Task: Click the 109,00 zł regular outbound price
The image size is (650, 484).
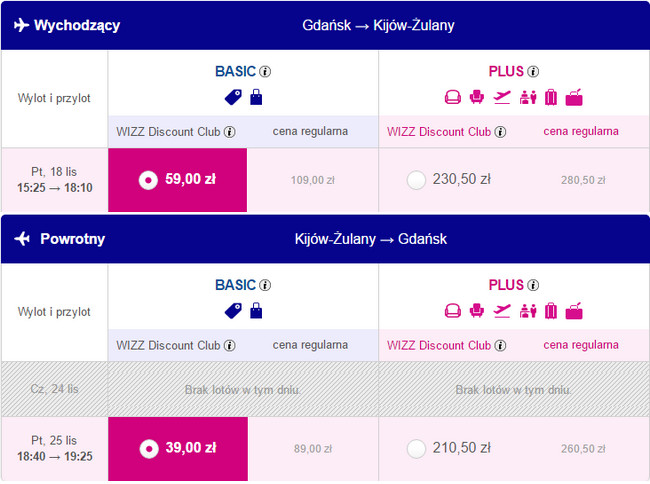Action: click(x=313, y=181)
